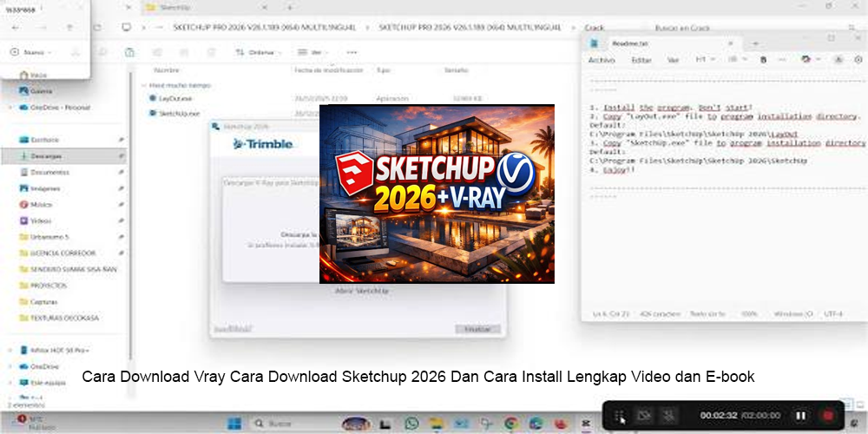Close the SketchUp Explorer tab

(x=265, y=7)
